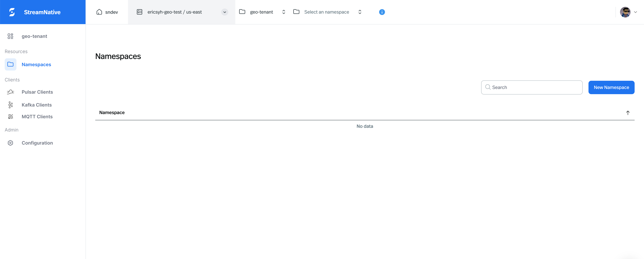Click the geo-tenant link at sidebar top
This screenshot has width=644, height=259.
[x=34, y=36]
